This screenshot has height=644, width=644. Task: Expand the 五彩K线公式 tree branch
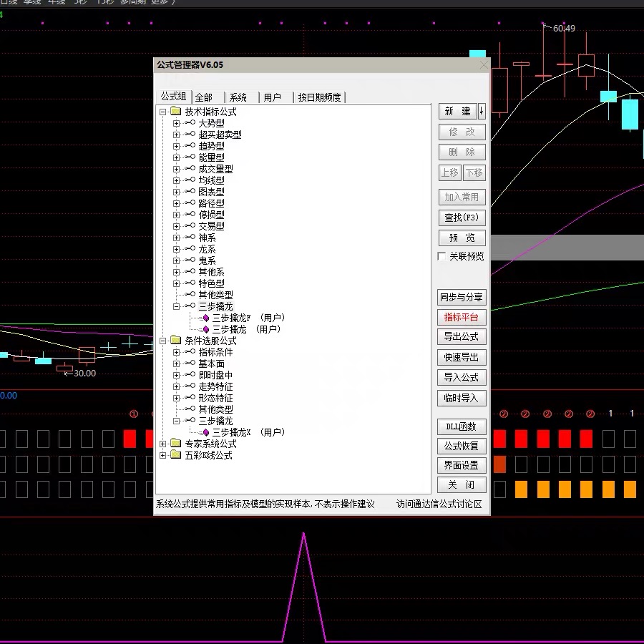click(x=163, y=455)
